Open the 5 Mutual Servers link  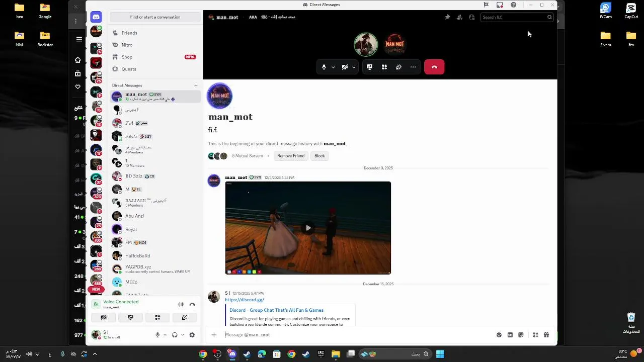(x=248, y=156)
